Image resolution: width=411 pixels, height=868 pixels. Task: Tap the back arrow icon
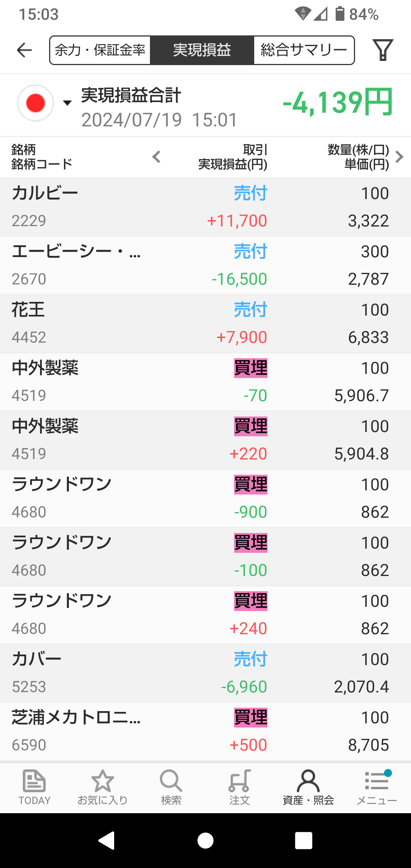[25, 50]
